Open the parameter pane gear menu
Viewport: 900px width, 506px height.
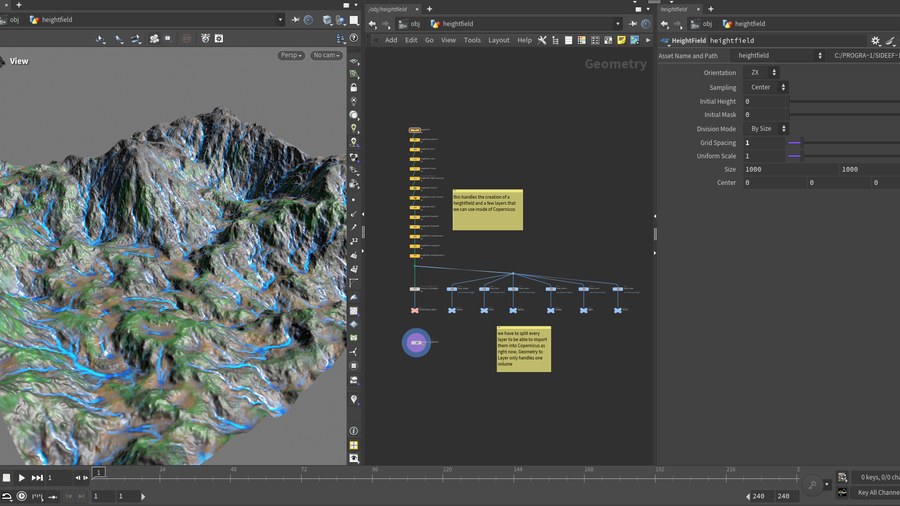pos(875,41)
